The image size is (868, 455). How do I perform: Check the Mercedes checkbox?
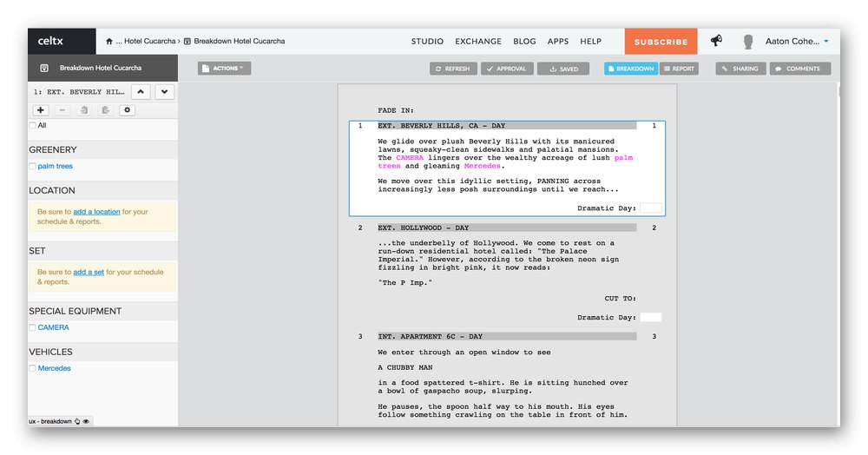pos(33,368)
